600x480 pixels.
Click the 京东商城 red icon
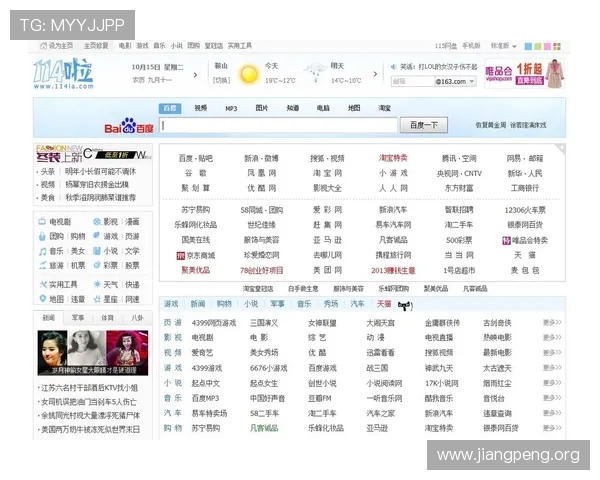(179, 255)
